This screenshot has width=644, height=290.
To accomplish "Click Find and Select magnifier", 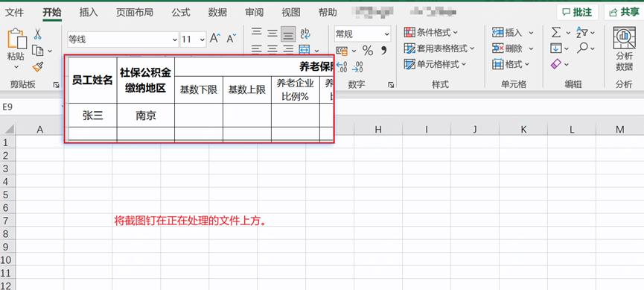I will point(582,48).
